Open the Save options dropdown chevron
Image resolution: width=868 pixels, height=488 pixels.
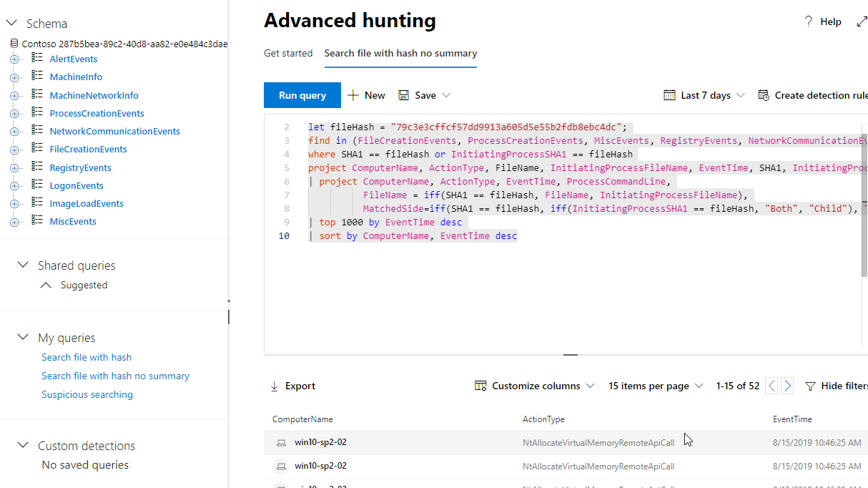click(x=446, y=95)
